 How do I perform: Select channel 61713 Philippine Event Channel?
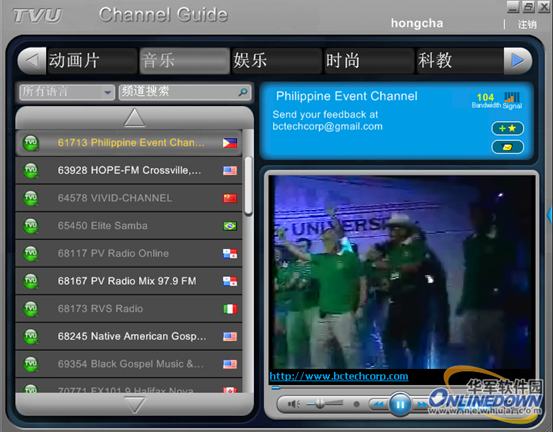point(129,143)
